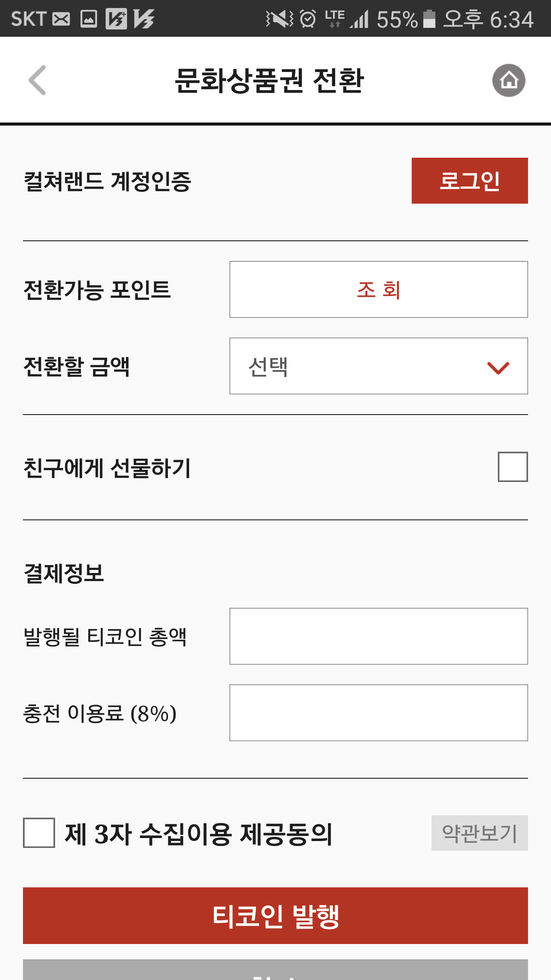Viewport: 551px width, 980px height.
Task: Tap the gray button below 티코인 발행
Action: coord(275,970)
